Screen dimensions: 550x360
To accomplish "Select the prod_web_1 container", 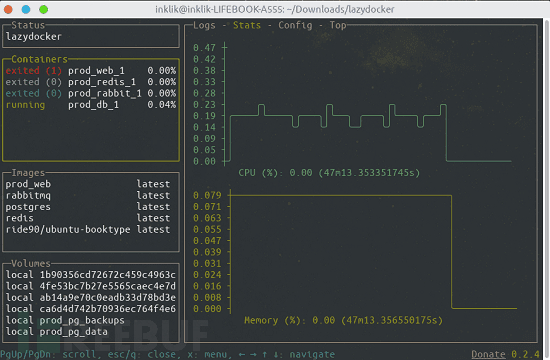I will click(x=90, y=71).
